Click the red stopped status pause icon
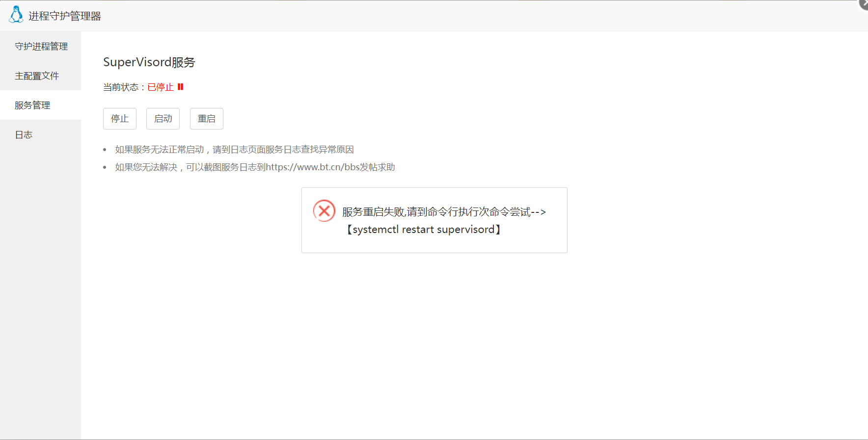Viewport: 868px width, 440px height. click(x=180, y=87)
